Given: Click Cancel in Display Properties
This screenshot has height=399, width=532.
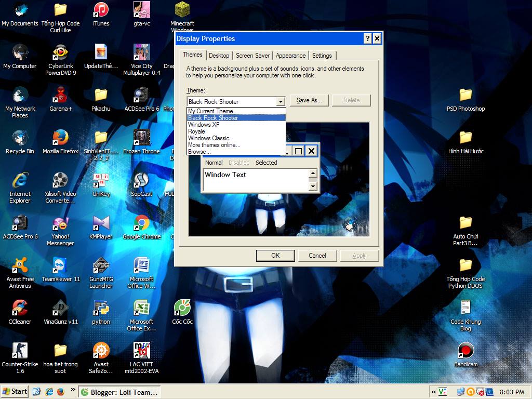Looking at the screenshot, I should click(x=317, y=256).
